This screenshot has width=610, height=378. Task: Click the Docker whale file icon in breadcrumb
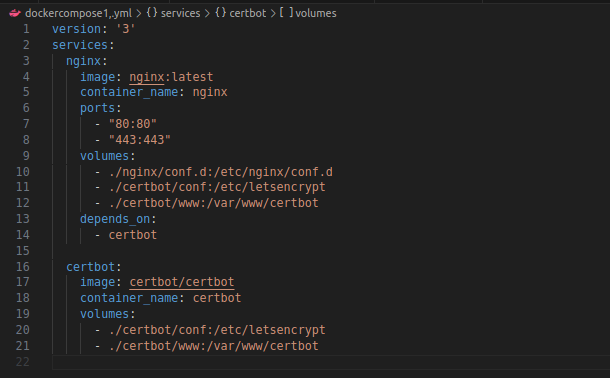click(x=15, y=13)
